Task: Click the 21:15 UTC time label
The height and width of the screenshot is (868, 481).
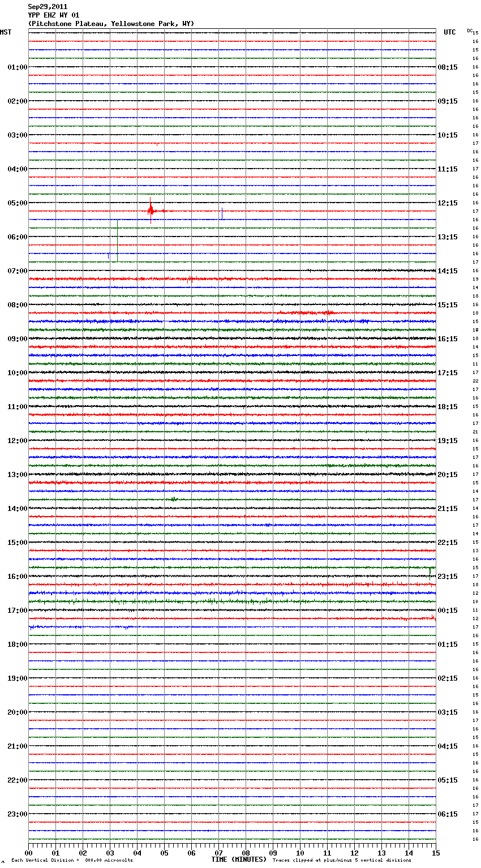Action: pos(448,509)
